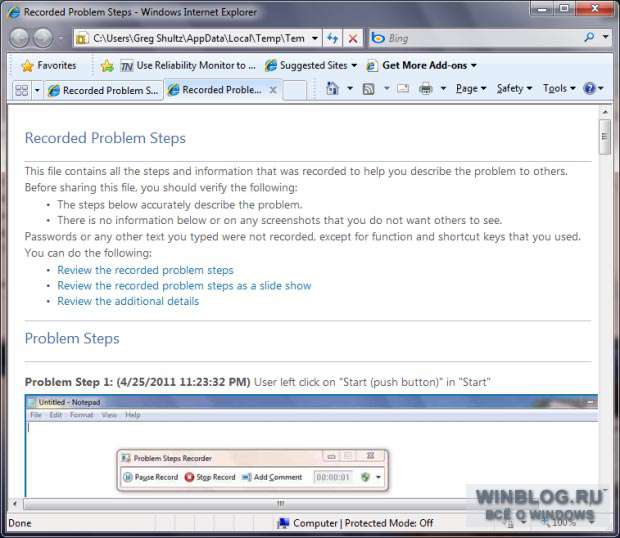
Task: Open 'Review the recorded problem steps' link
Action: coord(145,270)
